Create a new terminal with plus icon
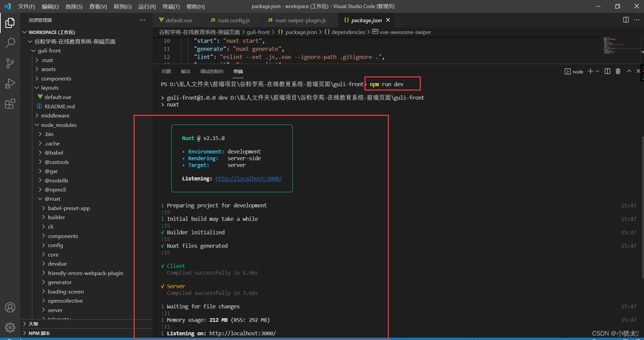 (x=590, y=71)
